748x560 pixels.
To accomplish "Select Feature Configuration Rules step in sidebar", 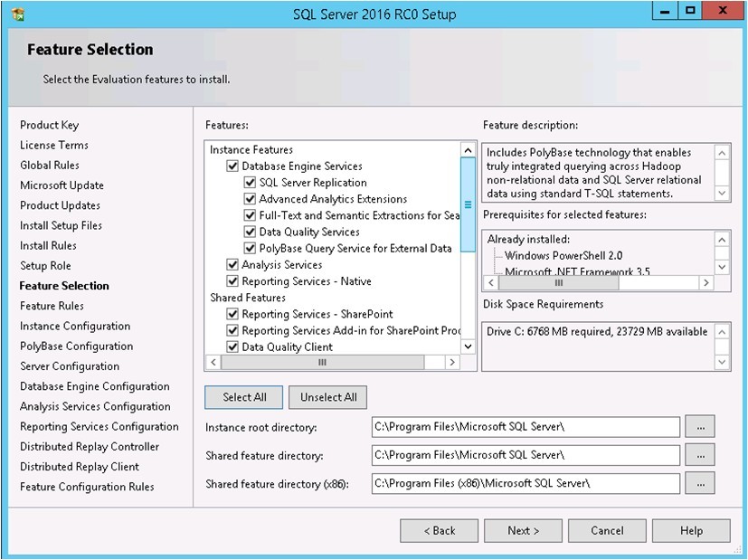I will pos(87,487).
